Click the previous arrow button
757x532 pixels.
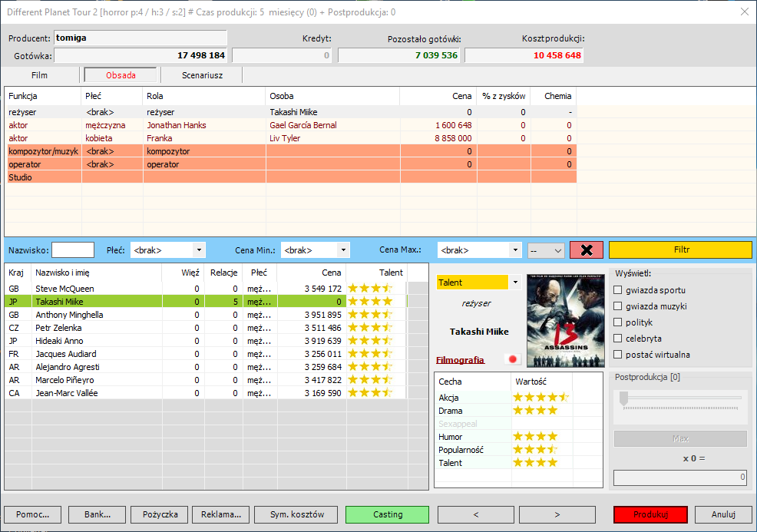[x=475, y=514]
